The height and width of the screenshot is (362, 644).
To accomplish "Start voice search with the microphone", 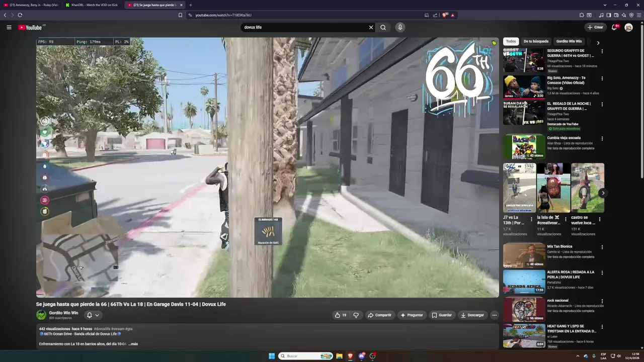I will point(400,27).
